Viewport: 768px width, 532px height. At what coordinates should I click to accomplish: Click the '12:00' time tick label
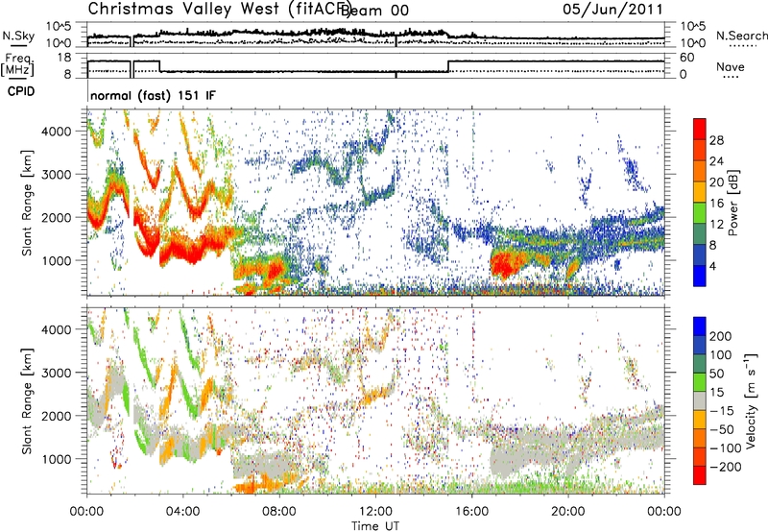[x=375, y=512]
